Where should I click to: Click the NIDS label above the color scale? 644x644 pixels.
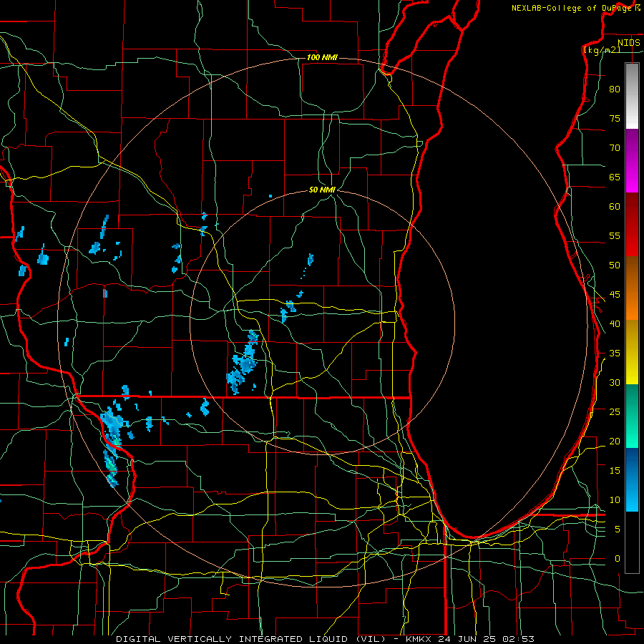[x=629, y=43]
